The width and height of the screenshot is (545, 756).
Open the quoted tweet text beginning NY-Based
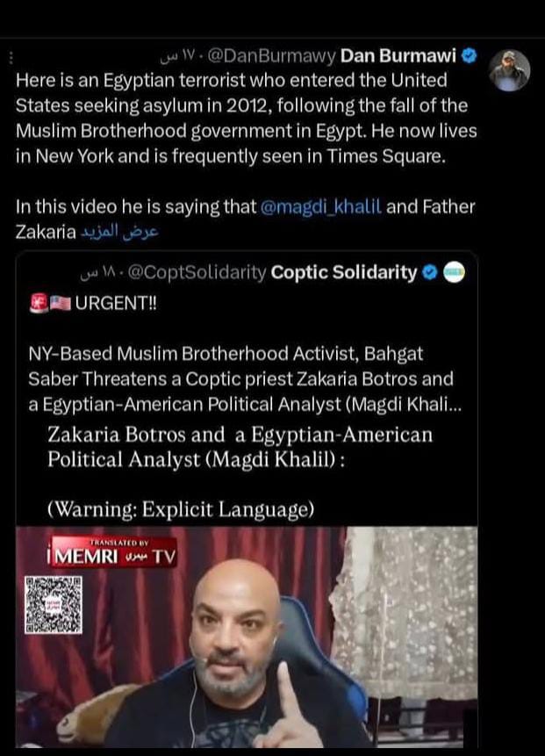[x=245, y=379]
